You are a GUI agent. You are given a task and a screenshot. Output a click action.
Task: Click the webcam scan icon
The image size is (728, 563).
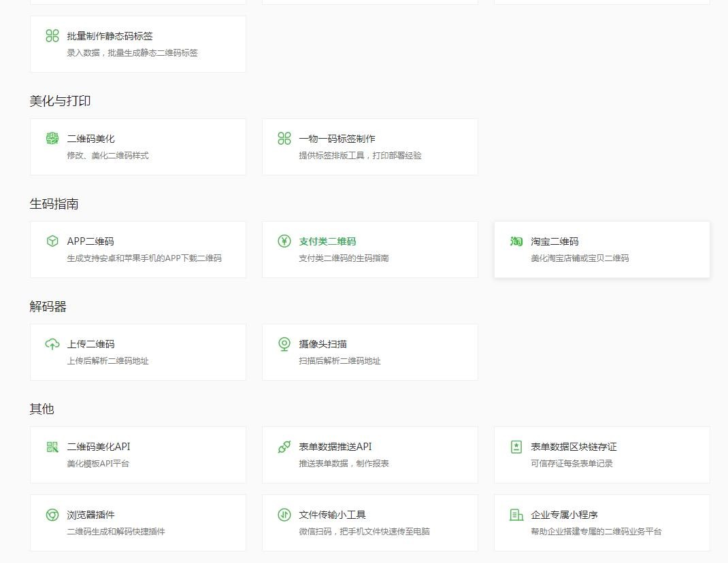(x=284, y=344)
